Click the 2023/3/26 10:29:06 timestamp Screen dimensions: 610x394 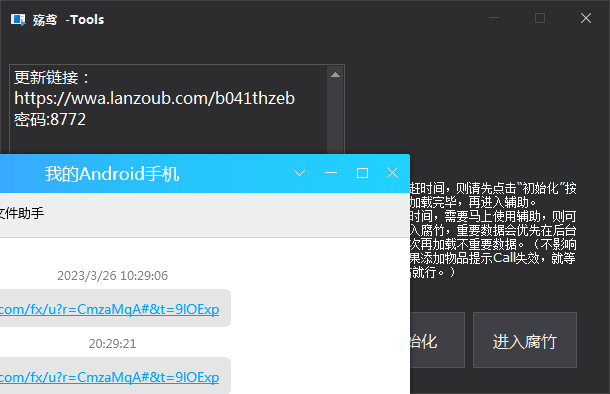point(112,276)
